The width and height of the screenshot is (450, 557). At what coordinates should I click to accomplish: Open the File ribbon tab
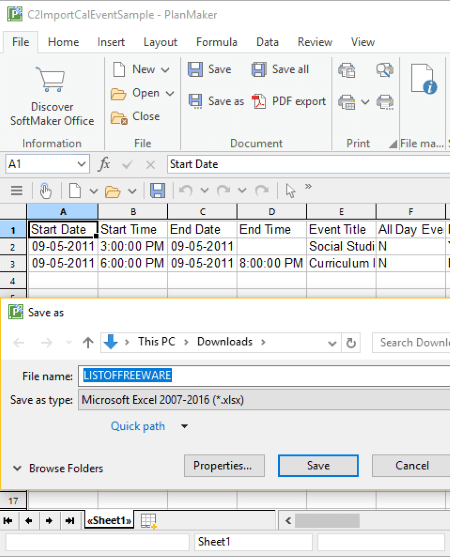pos(20,42)
